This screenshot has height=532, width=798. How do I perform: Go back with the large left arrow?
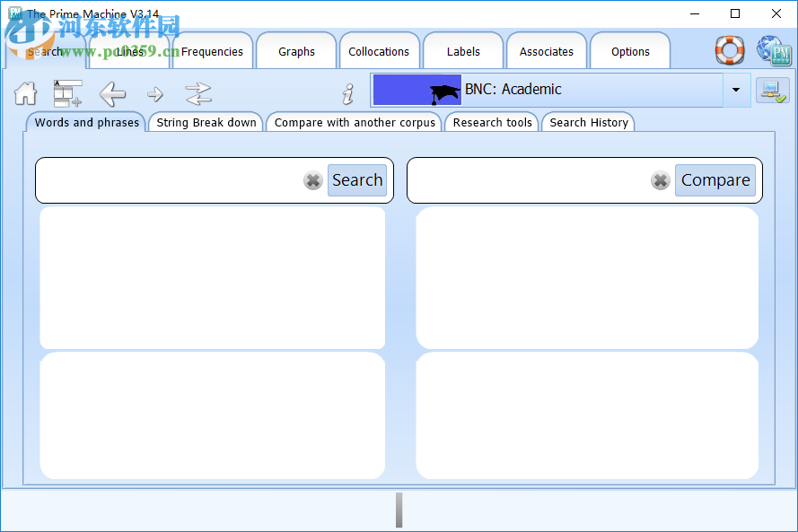click(x=112, y=93)
